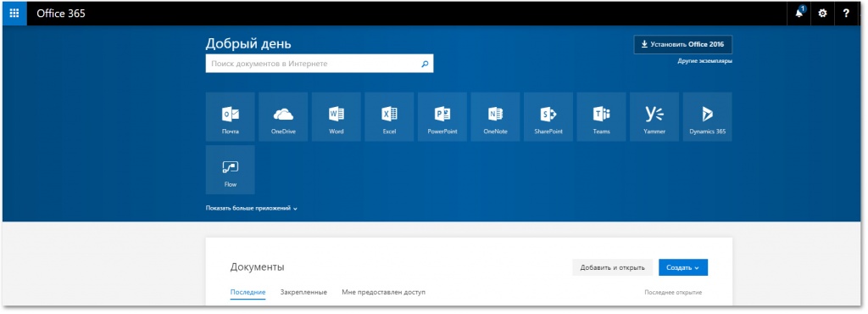The width and height of the screenshot is (868, 314).
Task: Expand Показать больше приложений
Action: pyautogui.click(x=252, y=208)
